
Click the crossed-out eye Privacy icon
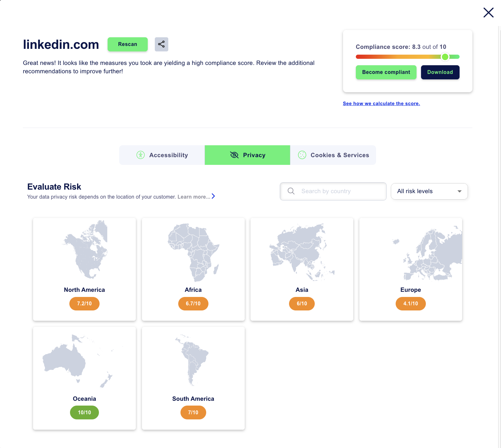[x=234, y=155]
